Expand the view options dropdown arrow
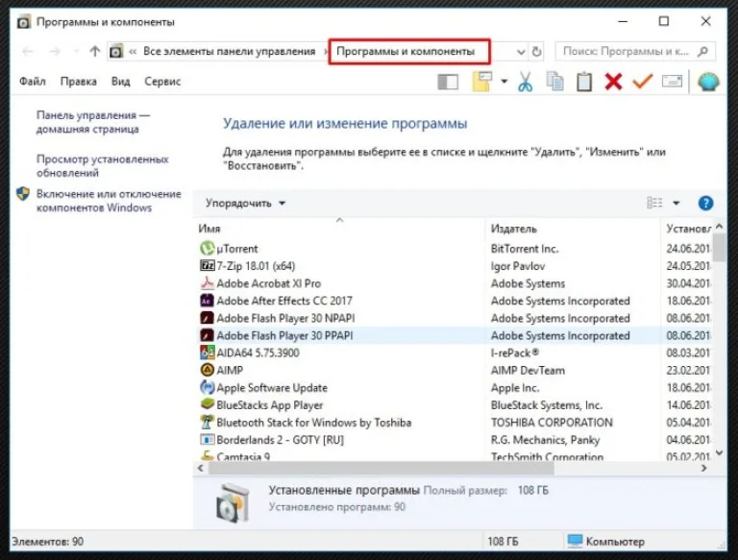The image size is (738, 560). coord(676,204)
